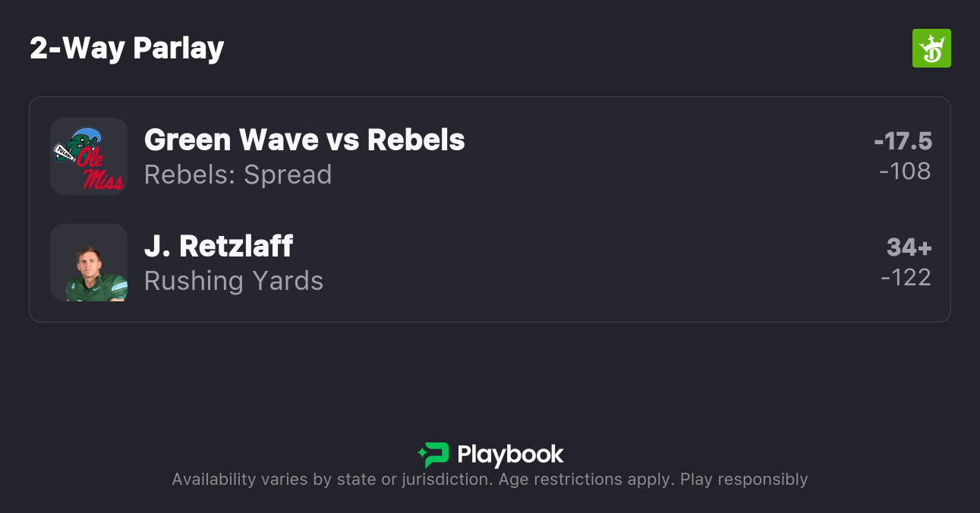
Task: Open the J. Retzlaff player name
Action: point(219,246)
